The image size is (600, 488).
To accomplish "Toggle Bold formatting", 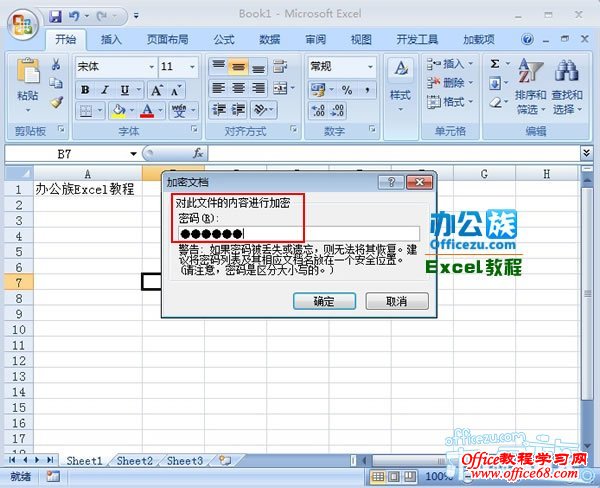I will tap(85, 90).
